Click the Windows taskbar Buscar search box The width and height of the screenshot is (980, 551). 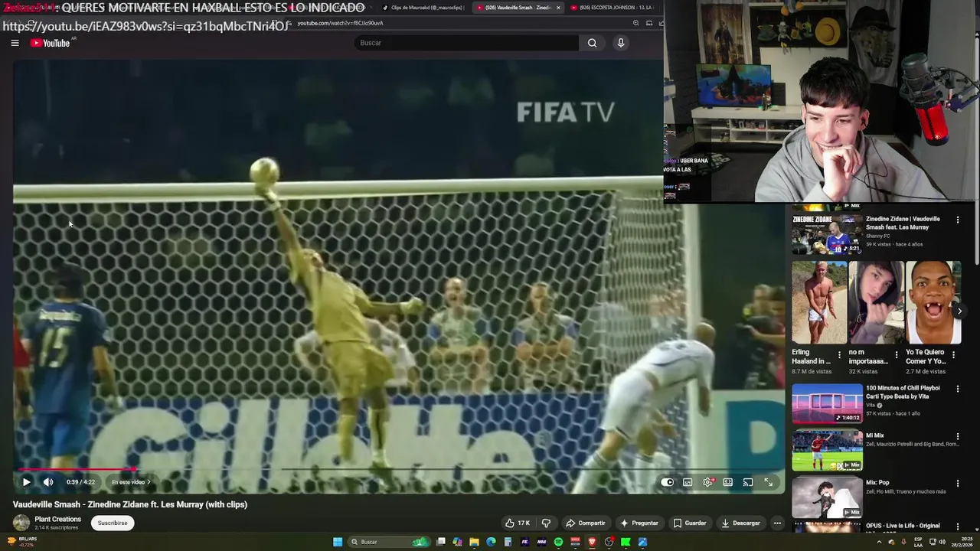pos(389,542)
